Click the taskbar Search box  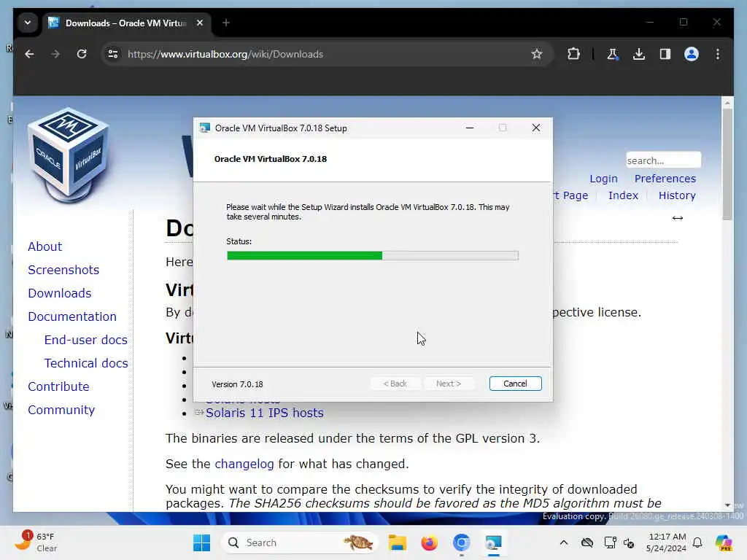click(299, 542)
